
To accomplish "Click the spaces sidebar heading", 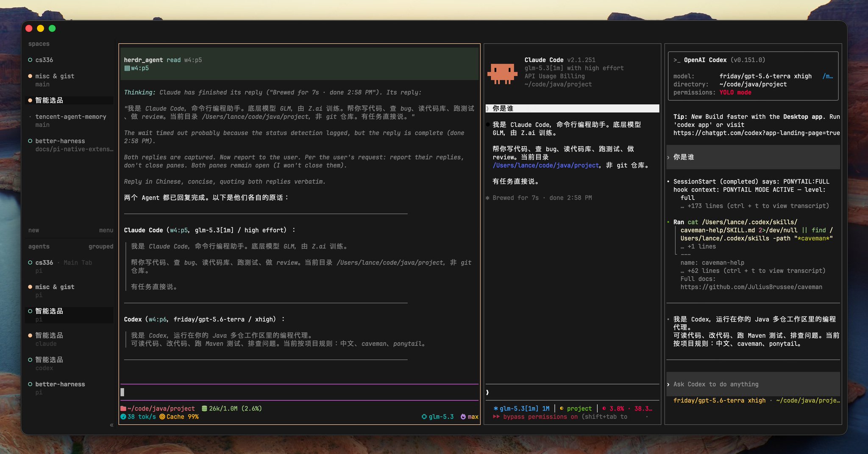I will point(39,44).
